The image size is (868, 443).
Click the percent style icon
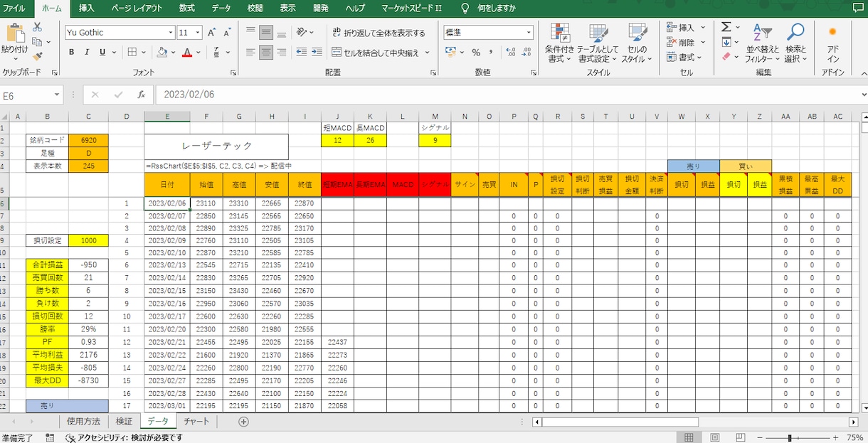point(475,53)
